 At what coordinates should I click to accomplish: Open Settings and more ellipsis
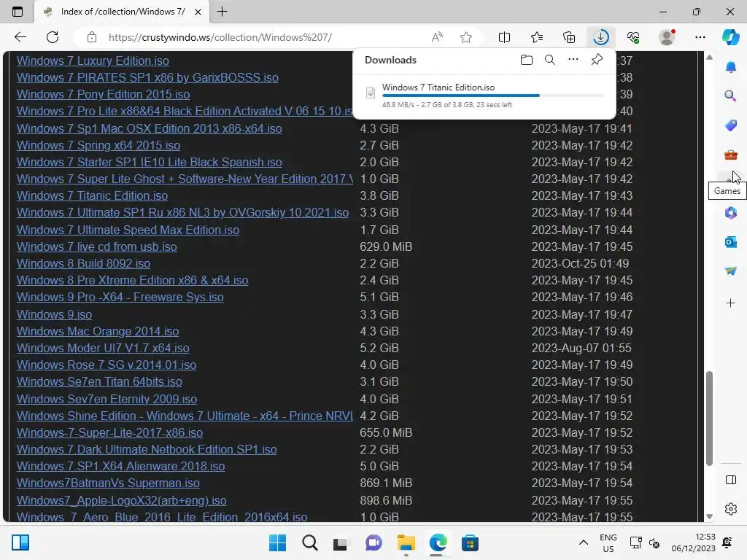(x=700, y=37)
